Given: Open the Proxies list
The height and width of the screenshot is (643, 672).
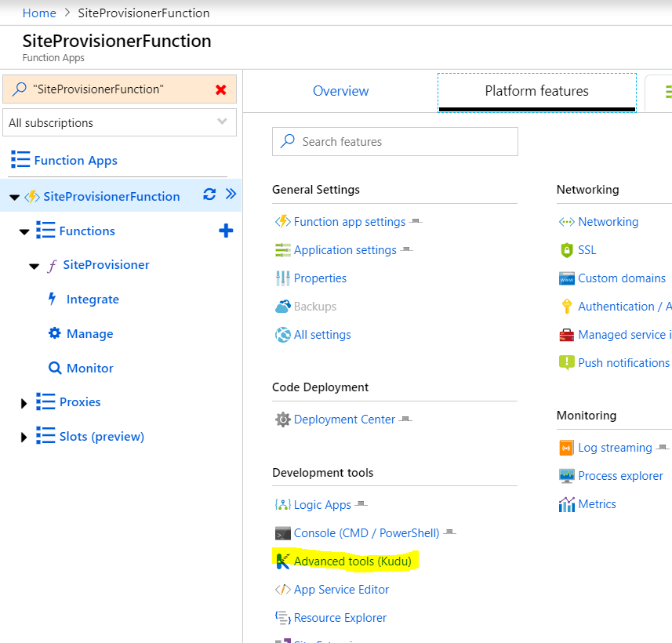Looking at the screenshot, I should coord(80,402).
